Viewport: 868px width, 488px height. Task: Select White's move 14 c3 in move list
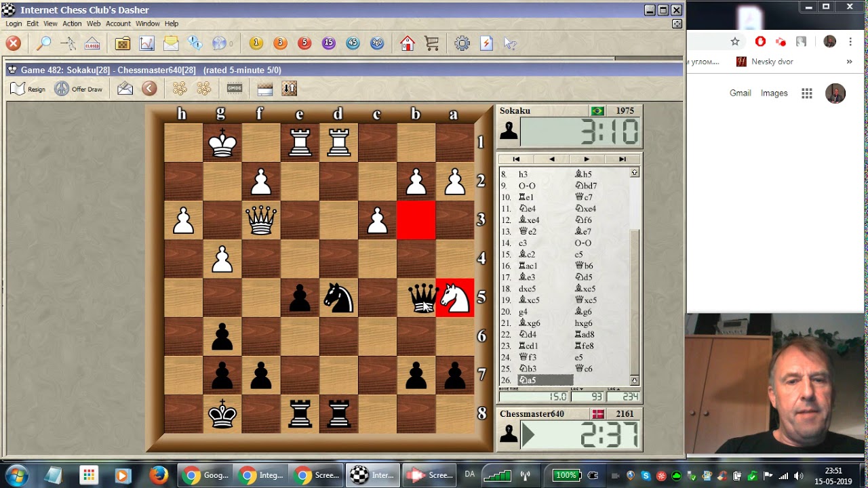click(x=524, y=243)
